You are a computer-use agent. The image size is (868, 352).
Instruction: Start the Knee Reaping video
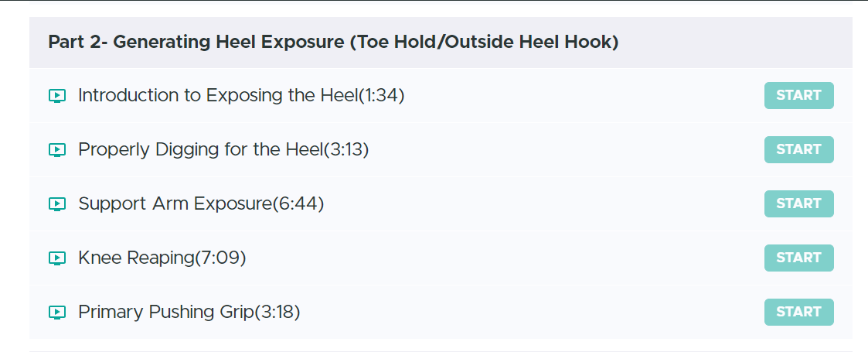click(798, 258)
